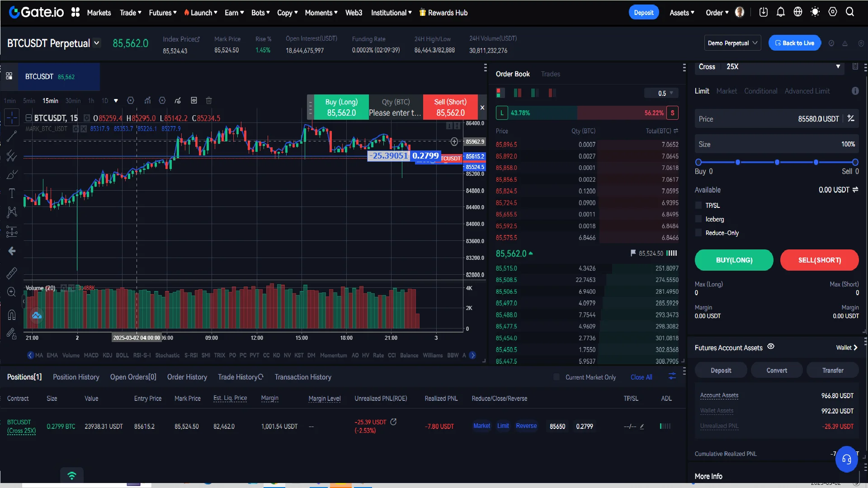Open the search magnifier in the header
Screen dimensions: 868x488
tap(850, 12)
